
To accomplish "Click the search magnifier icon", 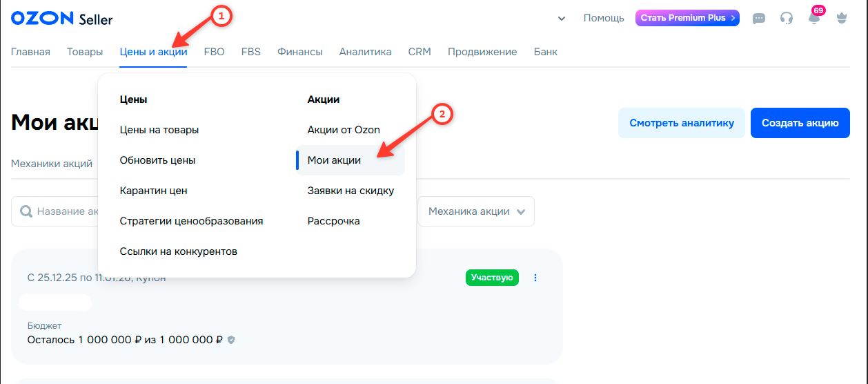I will click(x=26, y=211).
